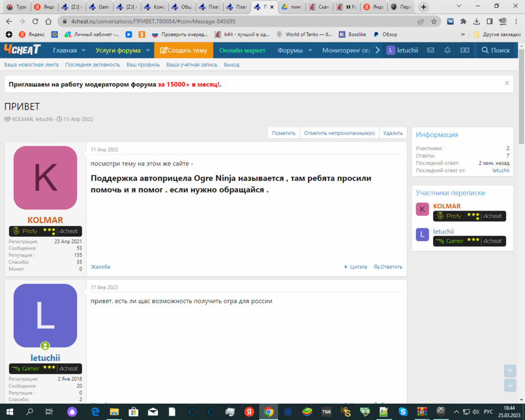Click Создать тему button
Viewport: 525px width, 420px height.
point(184,50)
